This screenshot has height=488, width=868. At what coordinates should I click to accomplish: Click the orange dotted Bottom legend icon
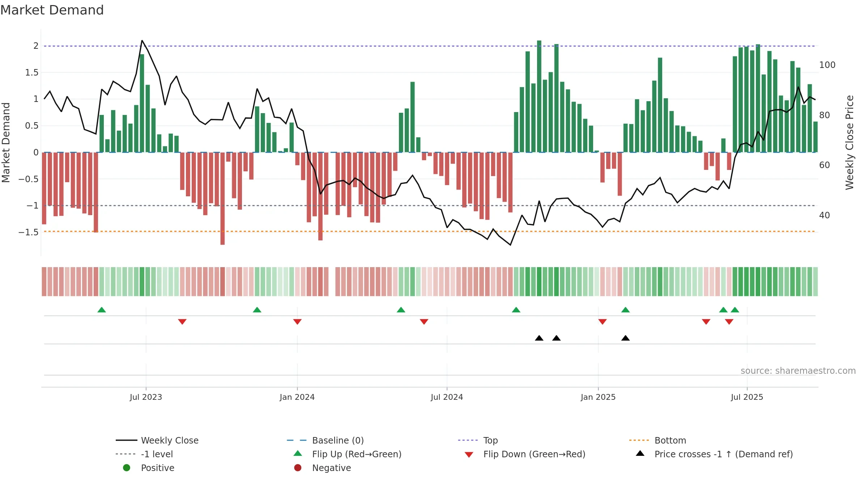pyautogui.click(x=639, y=440)
